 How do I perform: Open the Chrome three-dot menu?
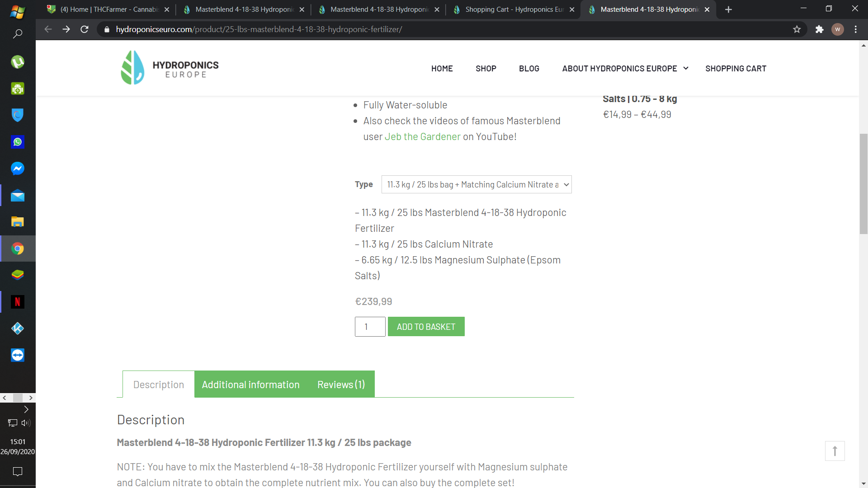click(x=856, y=29)
